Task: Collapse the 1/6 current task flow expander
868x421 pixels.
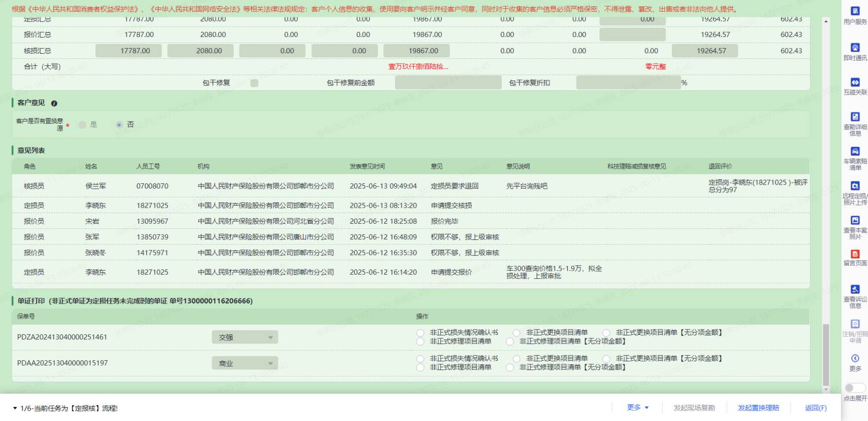Action: tap(15, 408)
